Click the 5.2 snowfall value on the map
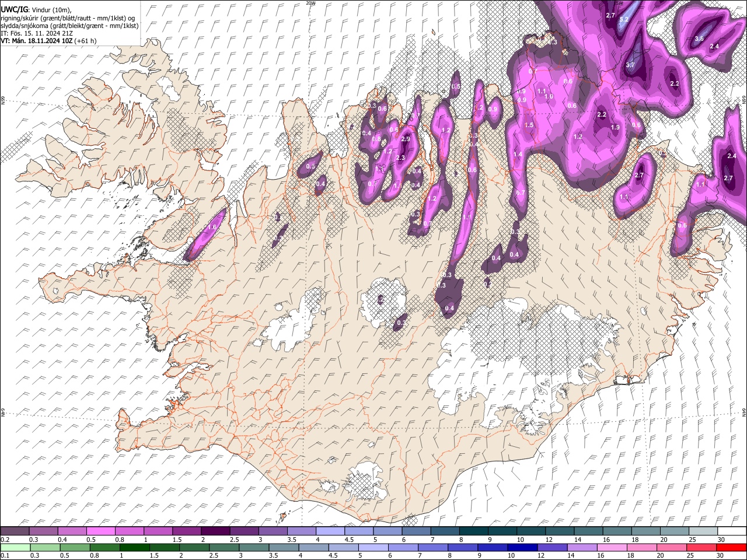Screen dimensions: 747x560 click(x=623, y=19)
